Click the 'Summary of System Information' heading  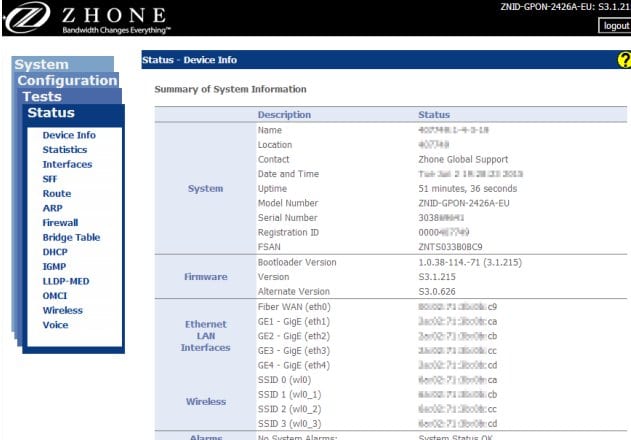(231, 89)
